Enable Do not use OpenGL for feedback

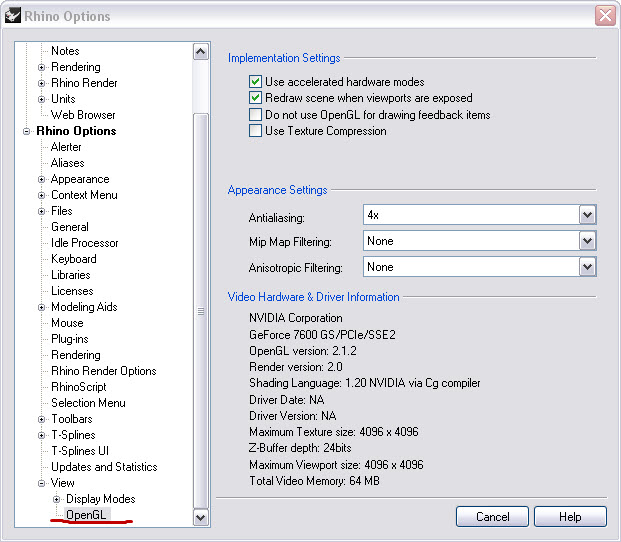(x=256, y=115)
